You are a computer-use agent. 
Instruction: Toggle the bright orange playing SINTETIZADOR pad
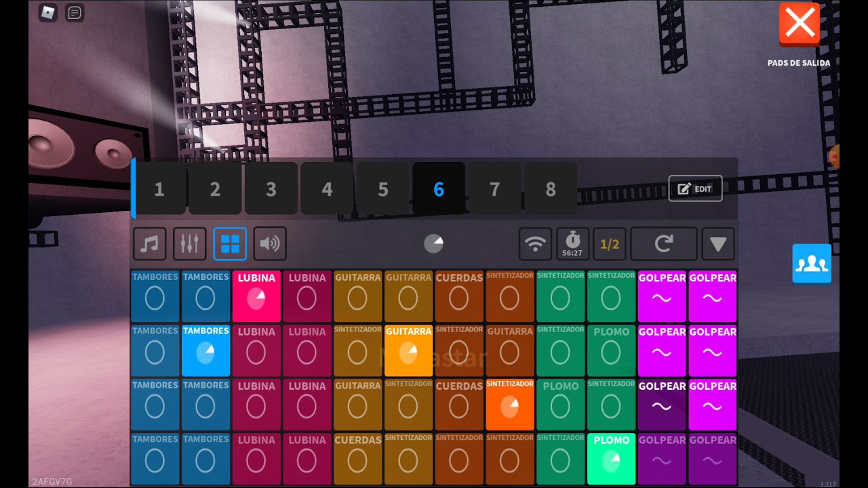pos(510,405)
